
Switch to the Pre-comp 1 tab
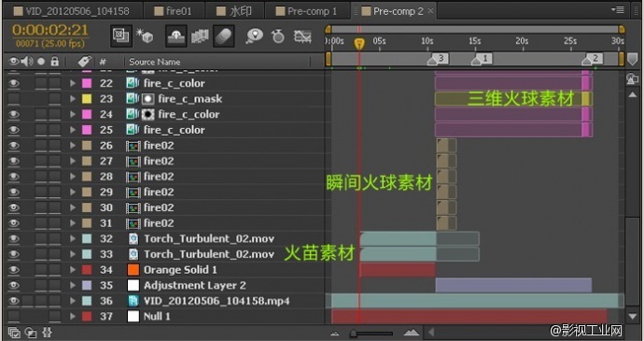pos(307,11)
